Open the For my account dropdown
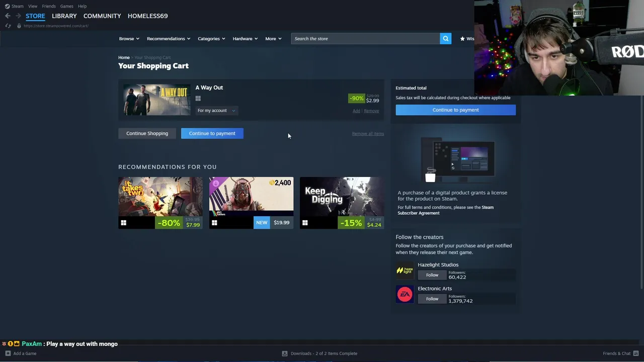This screenshot has height=362, width=644. (x=216, y=111)
